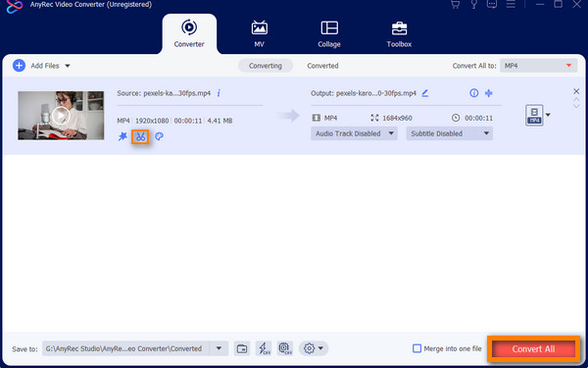
Task: Enable Merge into one file checkbox
Action: [x=416, y=348]
